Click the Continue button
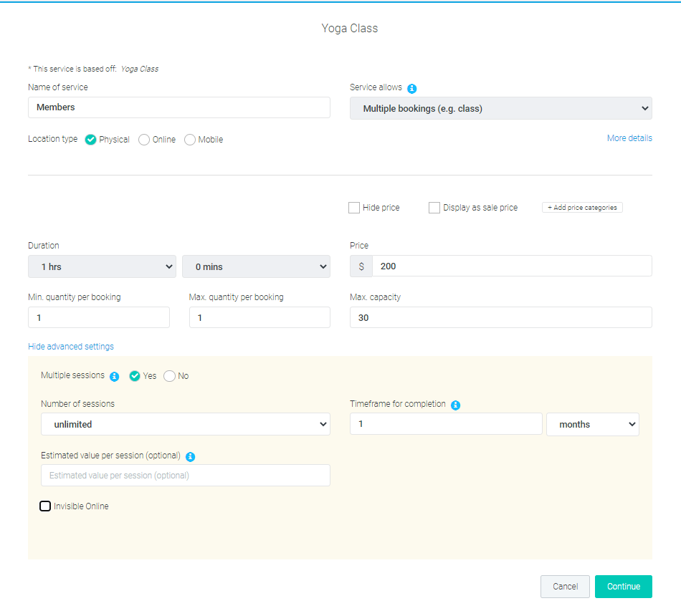The width and height of the screenshot is (681, 616). click(623, 586)
